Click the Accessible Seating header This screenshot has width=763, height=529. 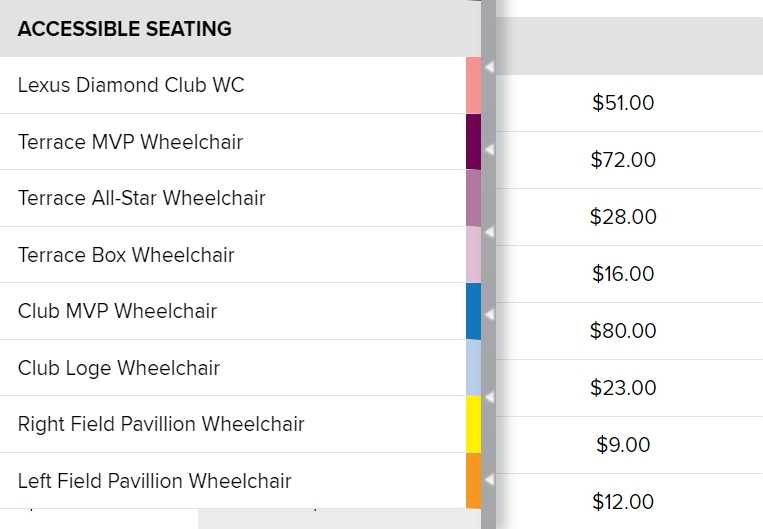[125, 29]
